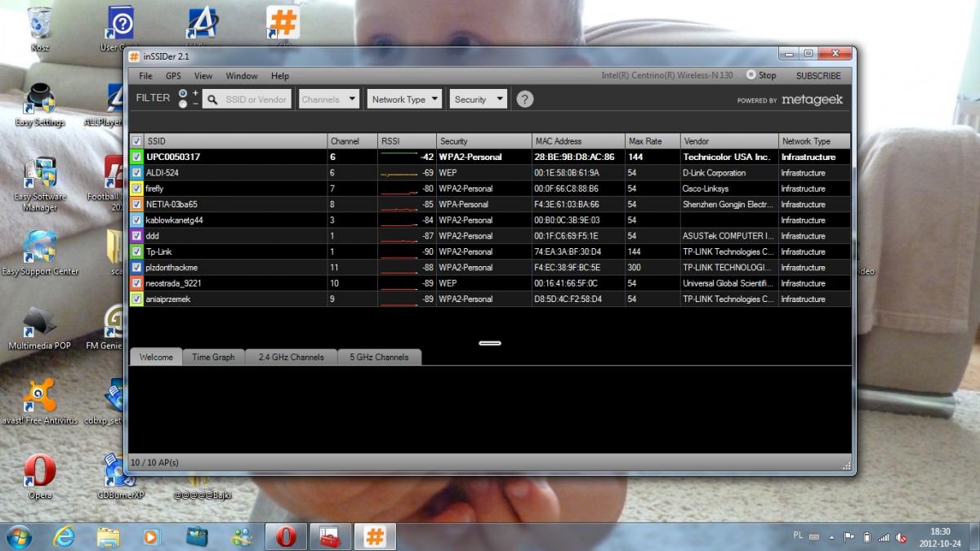Uncheck the plzdonthackme network checkbox
Viewport: 980px width, 551px height.
[x=137, y=268]
